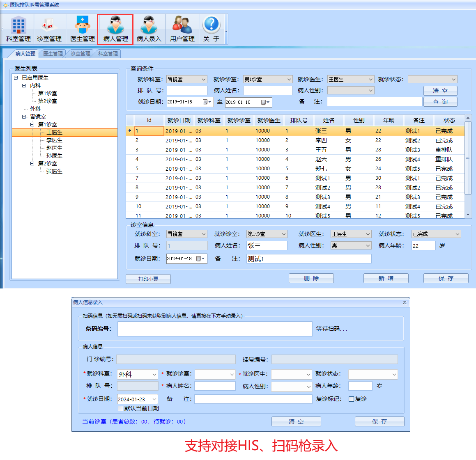This screenshot has width=476, height=460.
Task: Check the 复诊 revisit checkbox
Action: 351,399
